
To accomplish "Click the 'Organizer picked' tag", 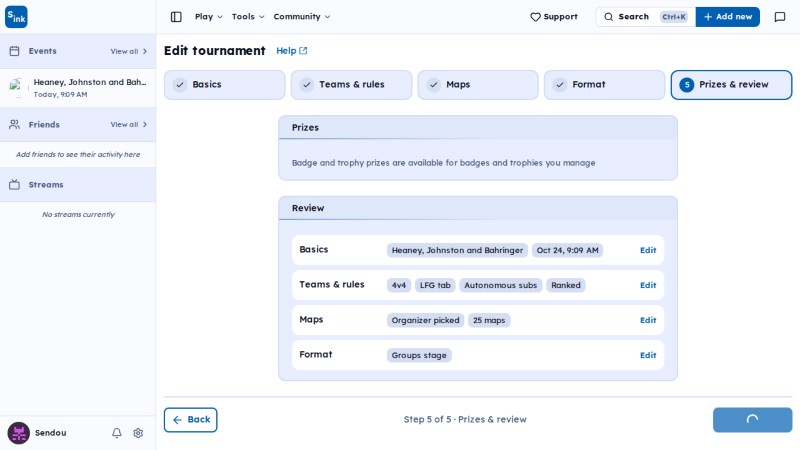I will 426,320.
